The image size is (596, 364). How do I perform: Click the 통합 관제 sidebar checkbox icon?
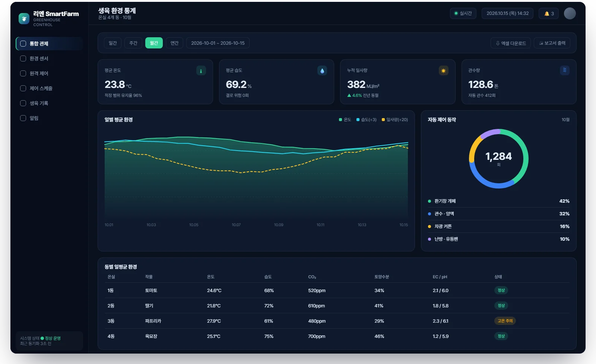(x=23, y=44)
